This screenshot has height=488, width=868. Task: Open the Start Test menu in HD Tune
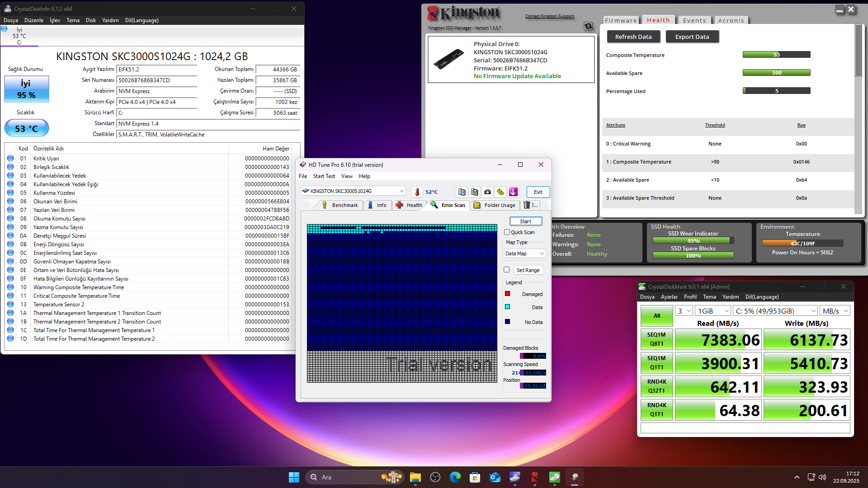pyautogui.click(x=324, y=176)
